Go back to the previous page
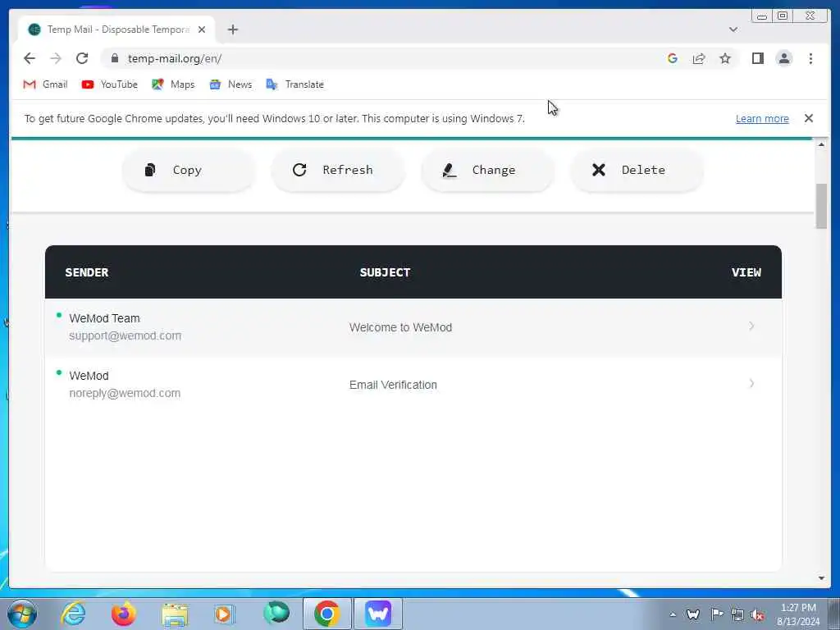This screenshot has height=630, width=840. click(30, 58)
